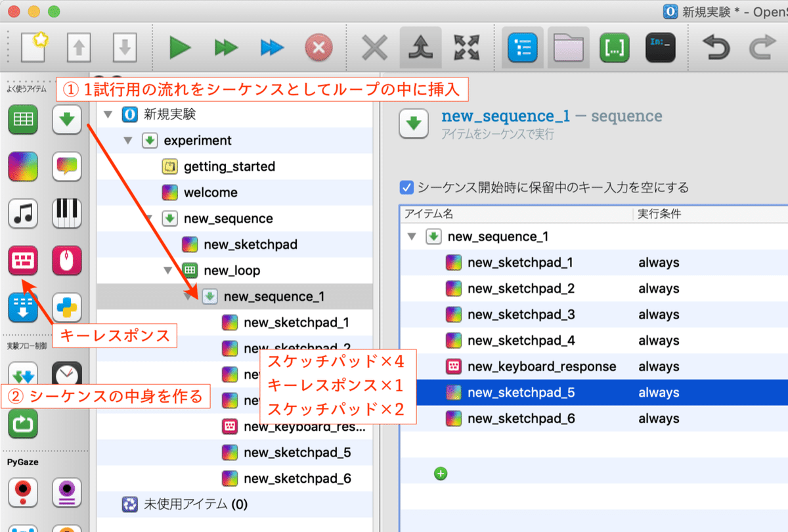Click the save file down-arrow toolbar button
The height and width of the screenshot is (532, 788).
(x=125, y=47)
